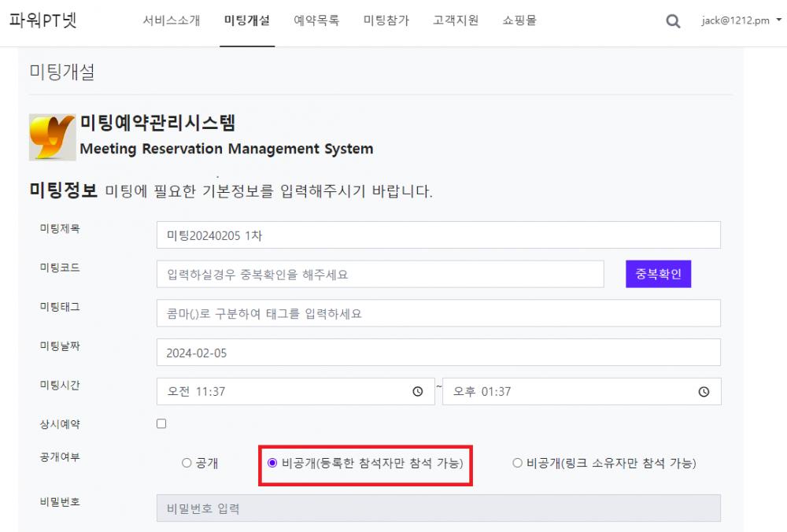787x532 pixels.
Task: Go to the 미팅개설 tab
Action: (247, 20)
